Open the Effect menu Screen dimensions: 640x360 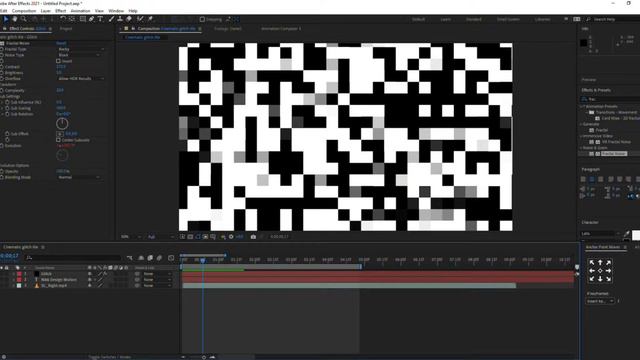coord(60,11)
